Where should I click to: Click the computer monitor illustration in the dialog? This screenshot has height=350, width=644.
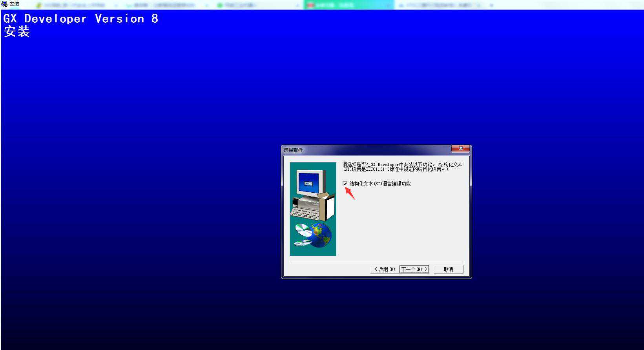[x=311, y=183]
